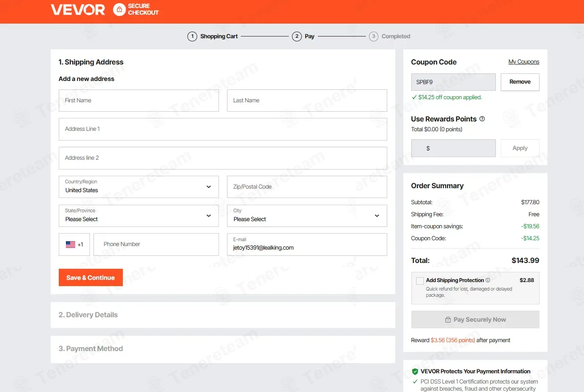The image size is (584, 392).
Task: Click the green shield payment protection icon
Action: [415, 372]
